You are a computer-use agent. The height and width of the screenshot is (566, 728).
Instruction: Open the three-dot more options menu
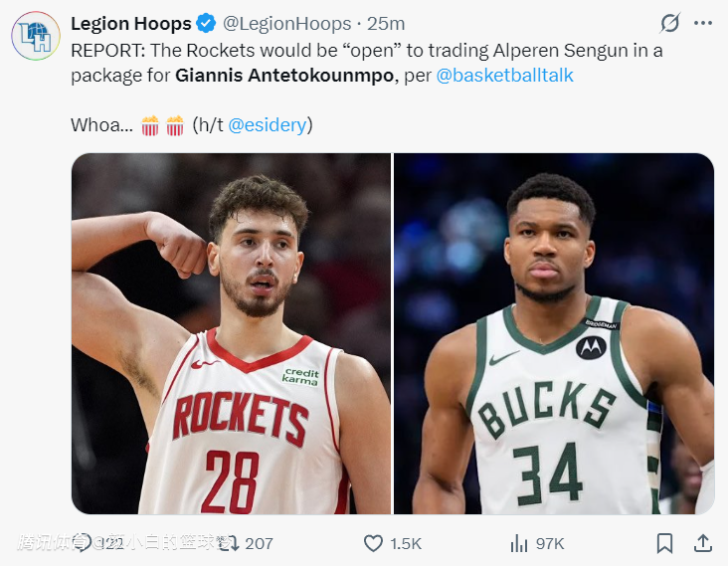tap(703, 23)
